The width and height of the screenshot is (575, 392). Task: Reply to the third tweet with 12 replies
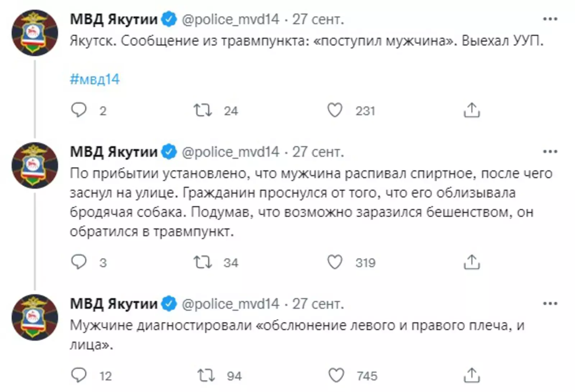tap(79, 375)
